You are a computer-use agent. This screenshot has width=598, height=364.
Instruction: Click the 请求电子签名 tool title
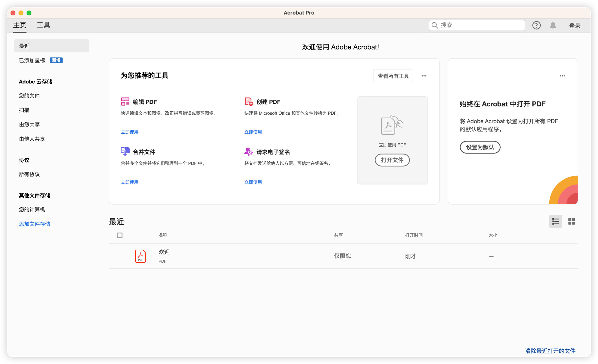[x=273, y=152]
